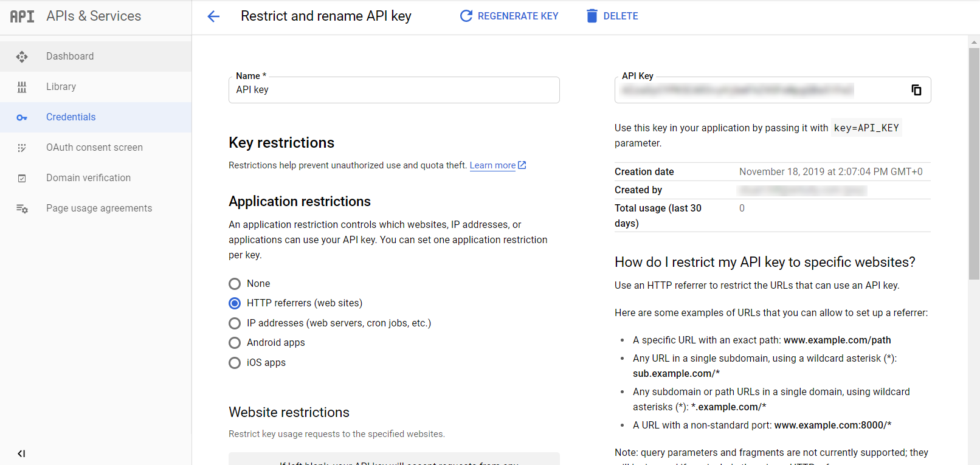Click the Key restrictions heading
Image resolution: width=980 pixels, height=465 pixels.
[281, 143]
